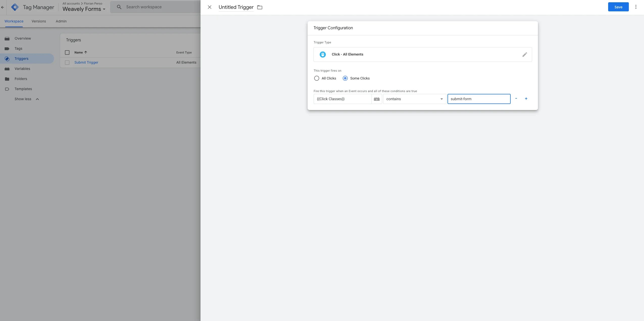Toggle the select-all triggers checkbox
Screen dimensions: 644x321
tap(67, 52)
